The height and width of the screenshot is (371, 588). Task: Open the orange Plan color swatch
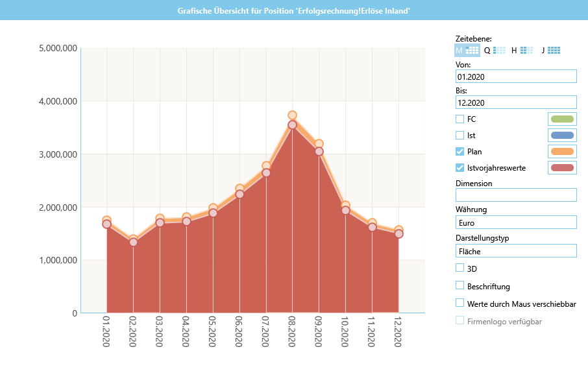point(562,151)
